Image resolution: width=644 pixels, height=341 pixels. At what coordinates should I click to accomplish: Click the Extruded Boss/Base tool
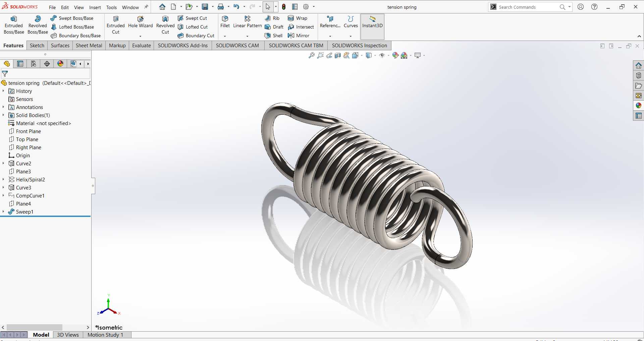[x=14, y=25]
